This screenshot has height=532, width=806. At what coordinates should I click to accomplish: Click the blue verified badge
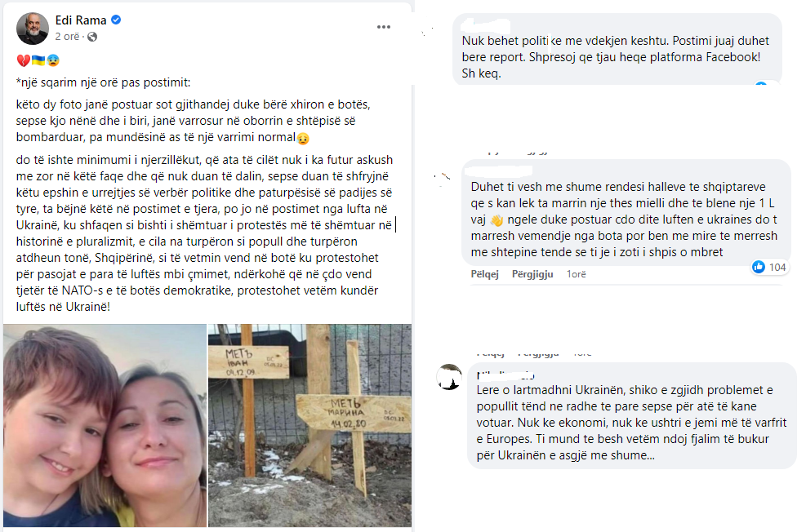(116, 20)
